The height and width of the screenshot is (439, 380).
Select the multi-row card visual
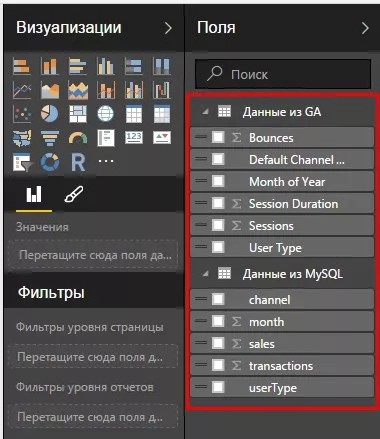point(106,138)
